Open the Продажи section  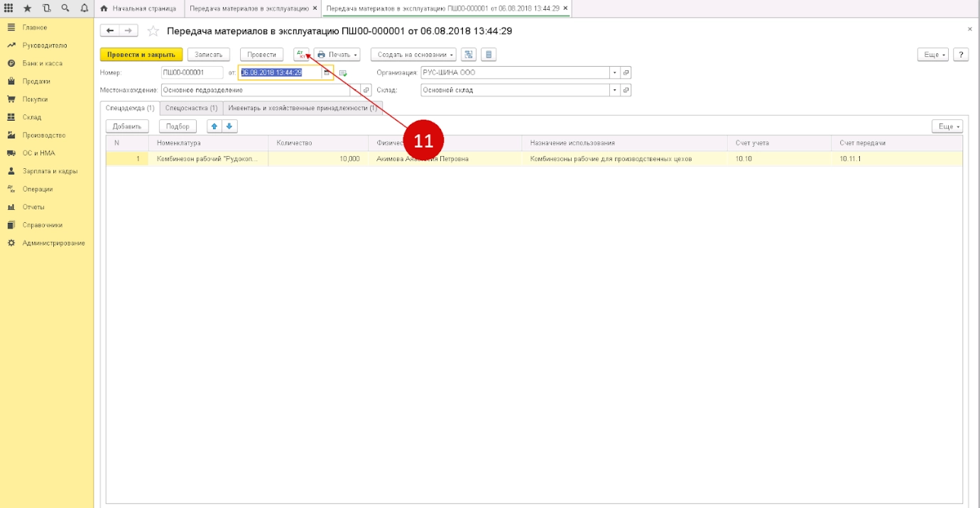pos(36,81)
